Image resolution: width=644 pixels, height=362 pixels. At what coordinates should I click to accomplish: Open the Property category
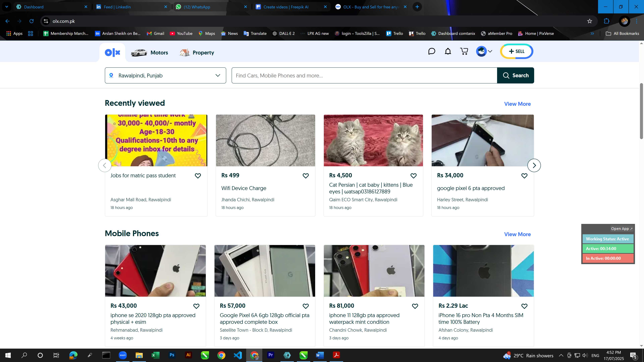coord(197,52)
